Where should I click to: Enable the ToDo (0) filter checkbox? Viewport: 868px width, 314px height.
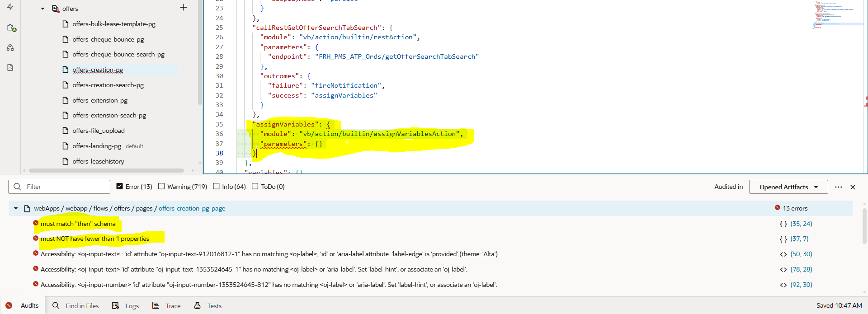(255, 186)
